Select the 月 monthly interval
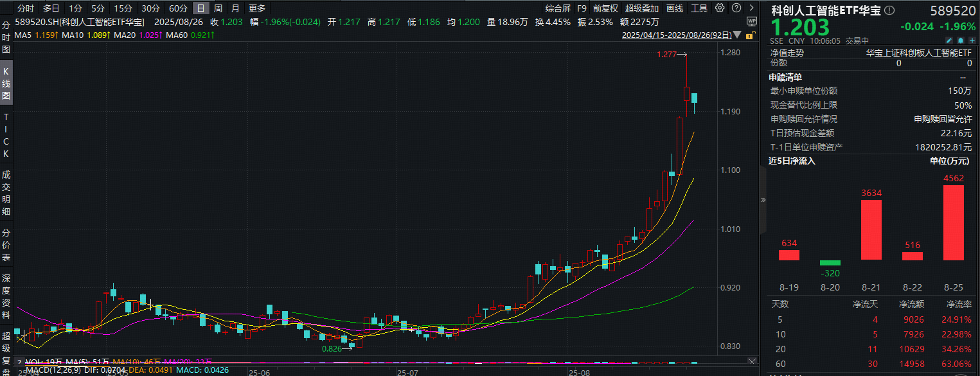Screen dimensions: 980x376 click(x=236, y=8)
